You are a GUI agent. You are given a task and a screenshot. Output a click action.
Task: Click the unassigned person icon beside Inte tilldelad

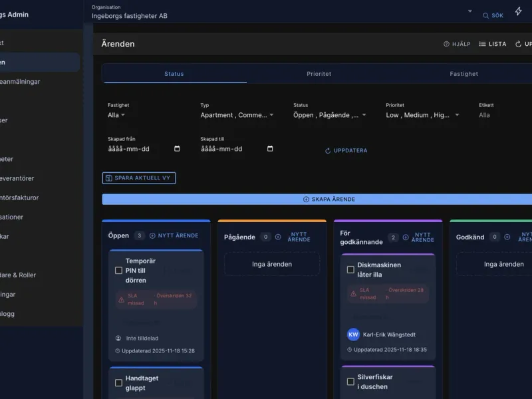click(x=118, y=338)
